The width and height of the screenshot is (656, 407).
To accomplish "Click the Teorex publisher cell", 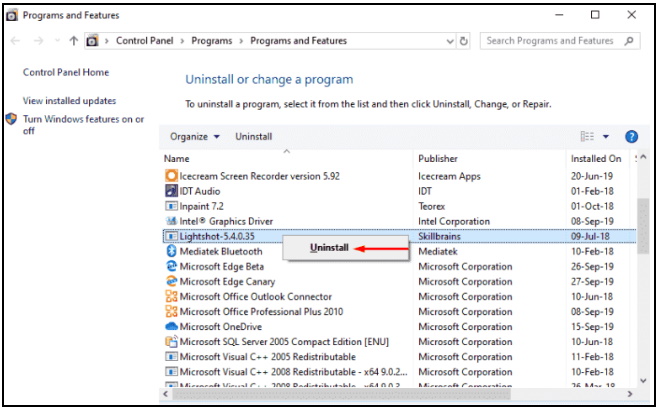I will (431, 206).
